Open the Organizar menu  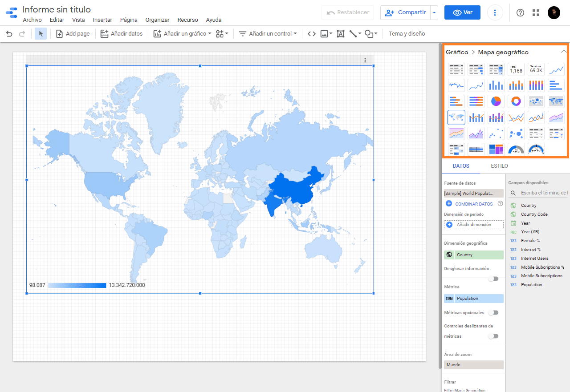click(x=158, y=20)
